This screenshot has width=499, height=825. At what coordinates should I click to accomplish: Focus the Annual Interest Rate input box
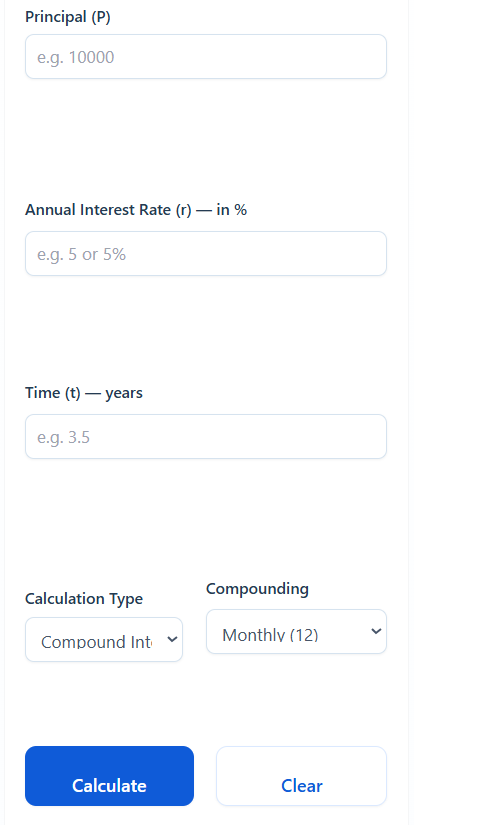pyautogui.click(x=206, y=254)
